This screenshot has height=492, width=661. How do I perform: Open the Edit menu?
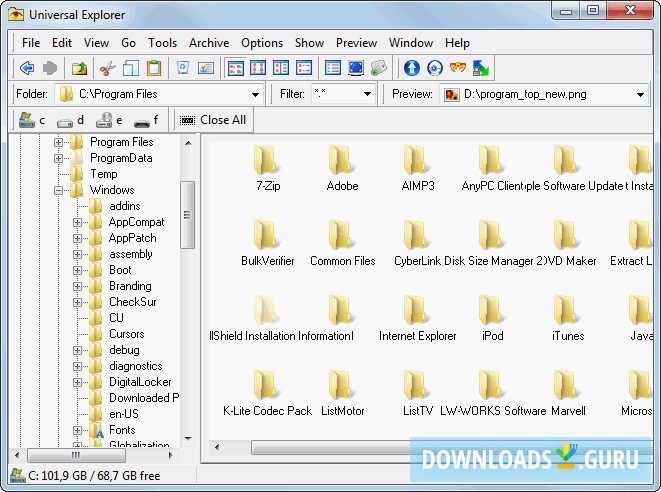pos(62,43)
